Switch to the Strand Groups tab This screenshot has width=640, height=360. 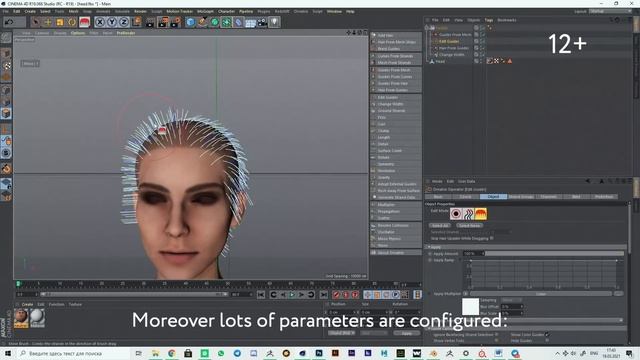pyautogui.click(x=521, y=197)
